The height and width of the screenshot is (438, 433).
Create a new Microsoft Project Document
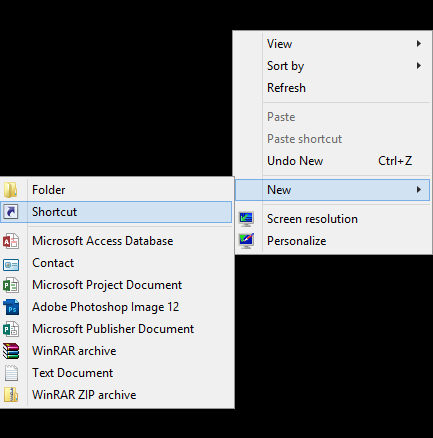116,285
